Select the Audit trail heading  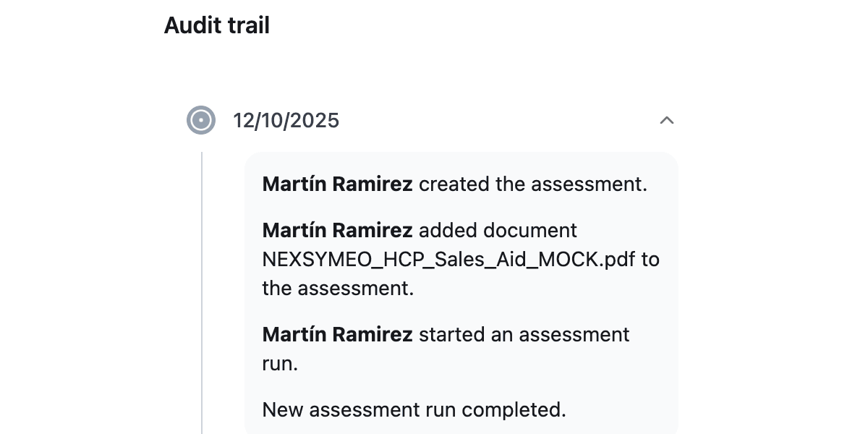(x=217, y=25)
